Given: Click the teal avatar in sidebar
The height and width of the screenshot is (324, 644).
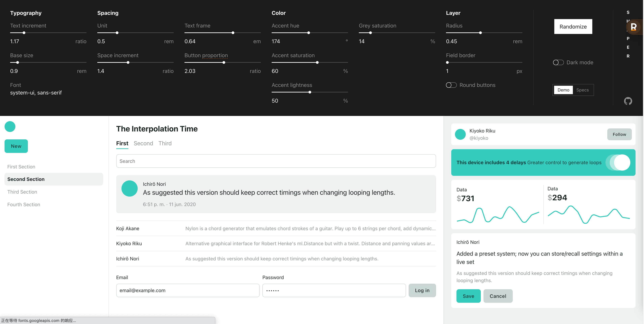Looking at the screenshot, I should [x=10, y=126].
